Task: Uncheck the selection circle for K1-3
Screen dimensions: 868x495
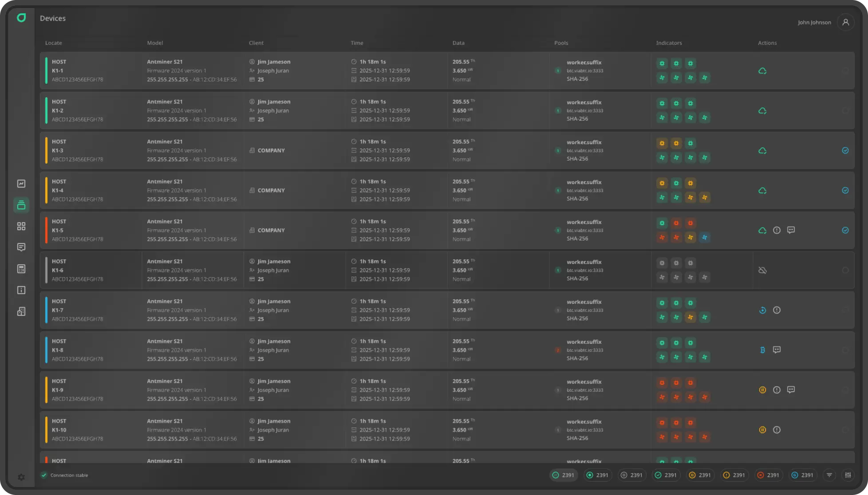Action: pos(845,150)
